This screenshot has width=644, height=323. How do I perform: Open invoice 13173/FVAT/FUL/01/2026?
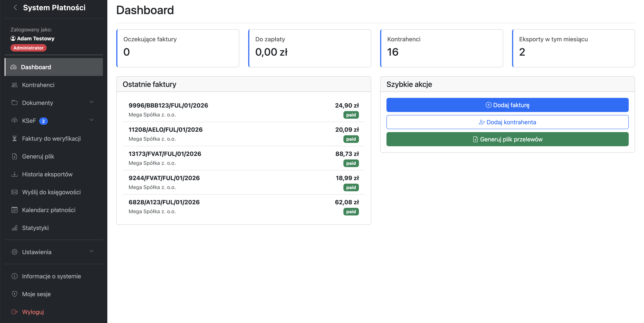[x=244, y=158]
